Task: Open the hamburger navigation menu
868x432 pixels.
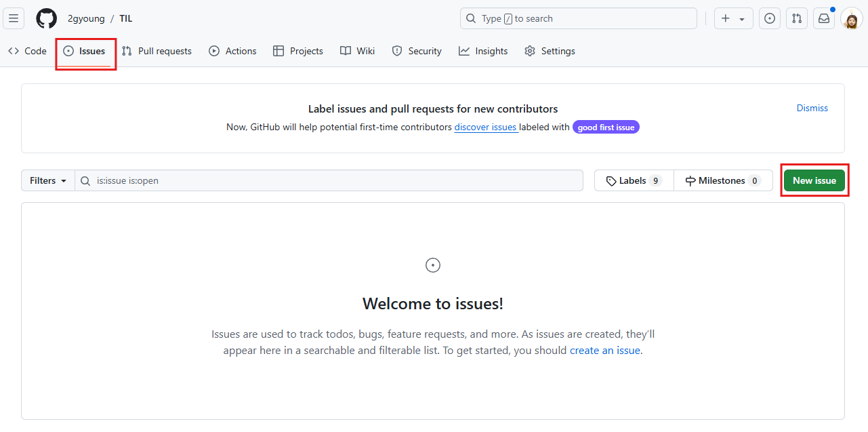Action: click(x=14, y=18)
